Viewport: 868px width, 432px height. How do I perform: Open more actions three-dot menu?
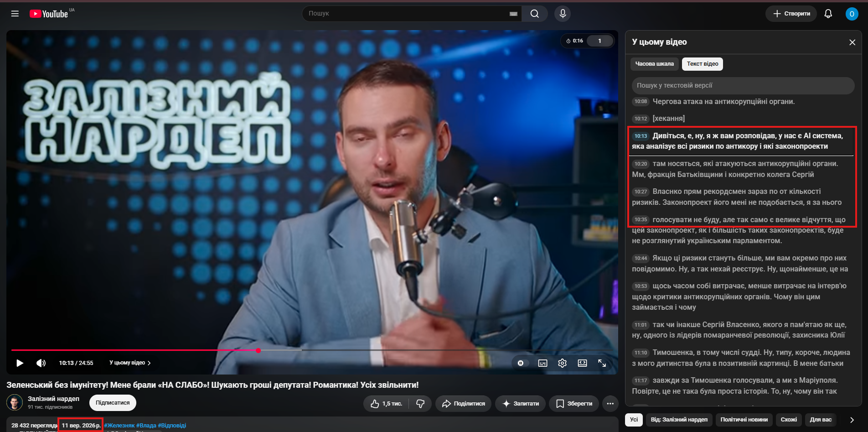point(610,404)
